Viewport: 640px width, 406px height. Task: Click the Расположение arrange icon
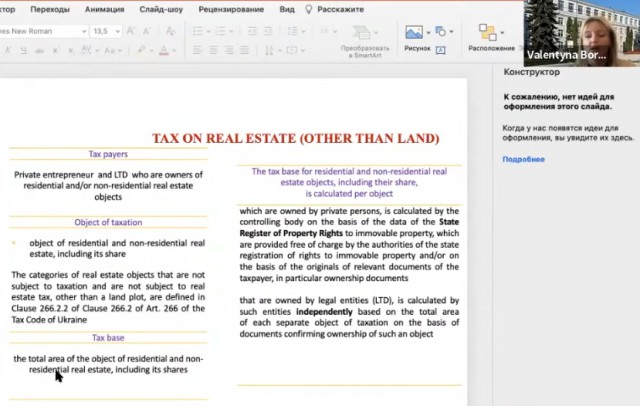(x=488, y=32)
